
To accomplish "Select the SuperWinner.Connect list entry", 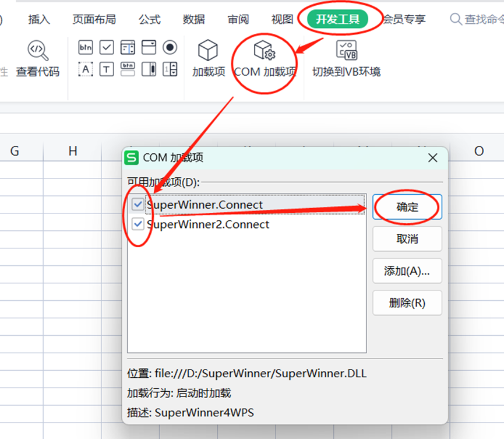I will (248, 205).
